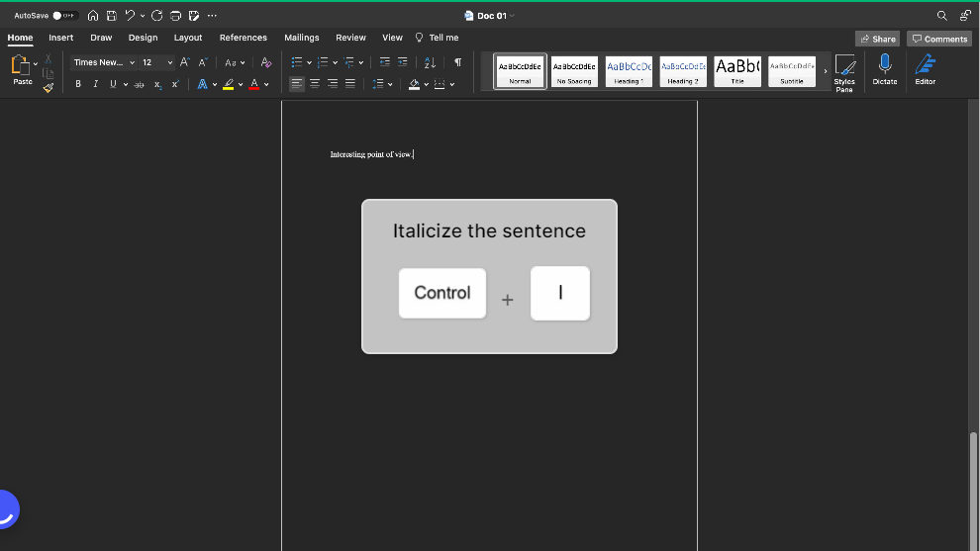This screenshot has height=551, width=980.
Task: Expand the styles gallery arrow
Action: click(x=826, y=71)
